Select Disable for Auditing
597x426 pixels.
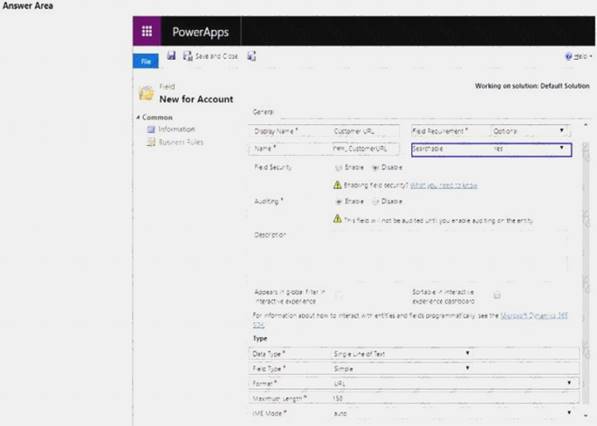click(x=375, y=201)
